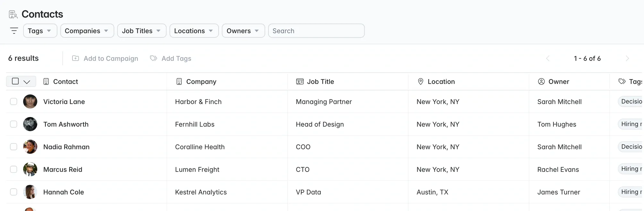
Task: Click the Add to Campaign folder icon
Action: (x=76, y=58)
